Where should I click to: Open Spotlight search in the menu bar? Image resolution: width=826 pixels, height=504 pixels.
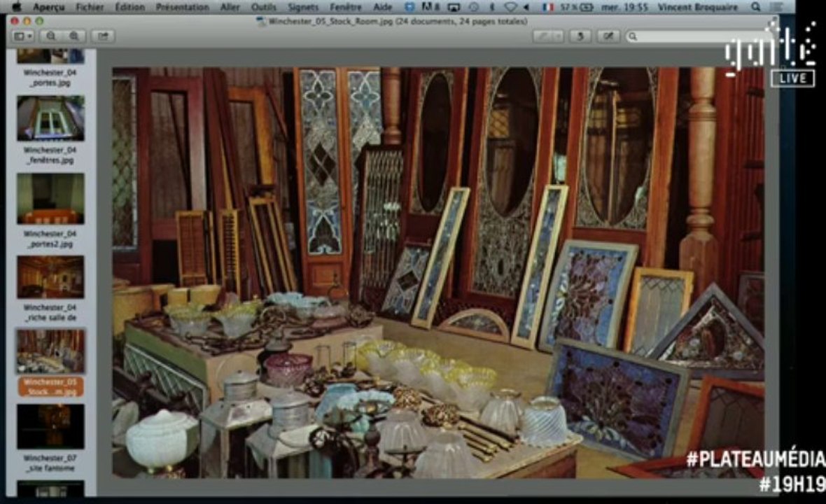point(756,8)
